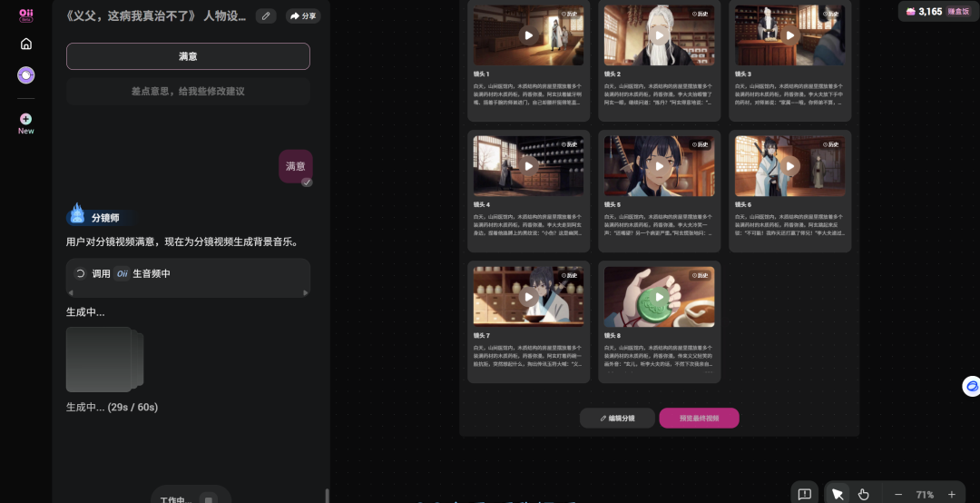Viewport: 980px width, 503px height.
Task: Play the 镜头 3 video clip
Action: (790, 35)
